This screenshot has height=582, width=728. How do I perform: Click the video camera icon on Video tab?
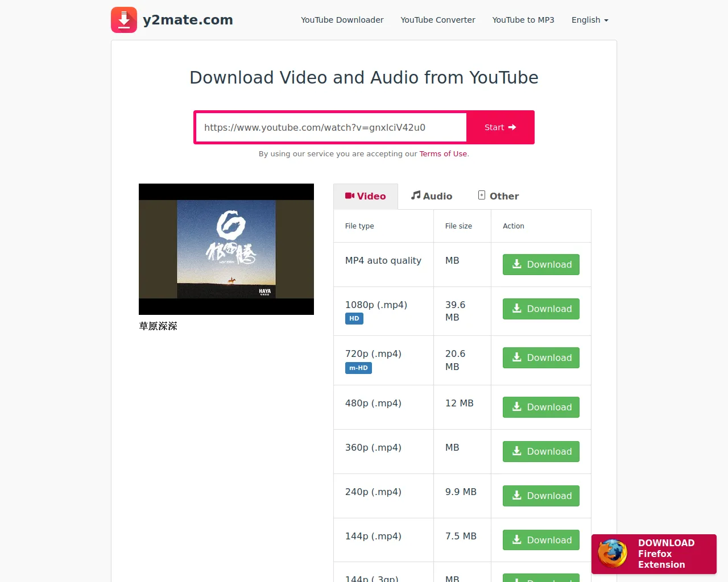pyautogui.click(x=350, y=196)
